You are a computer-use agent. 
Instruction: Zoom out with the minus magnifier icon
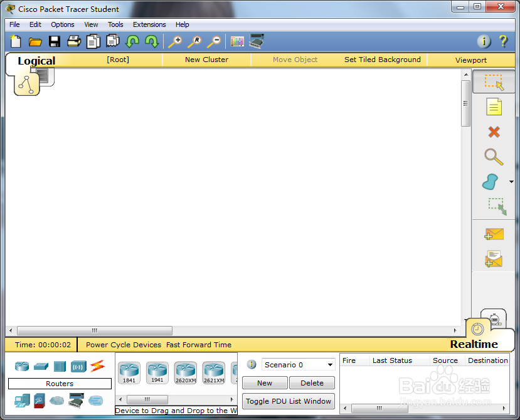click(x=214, y=42)
